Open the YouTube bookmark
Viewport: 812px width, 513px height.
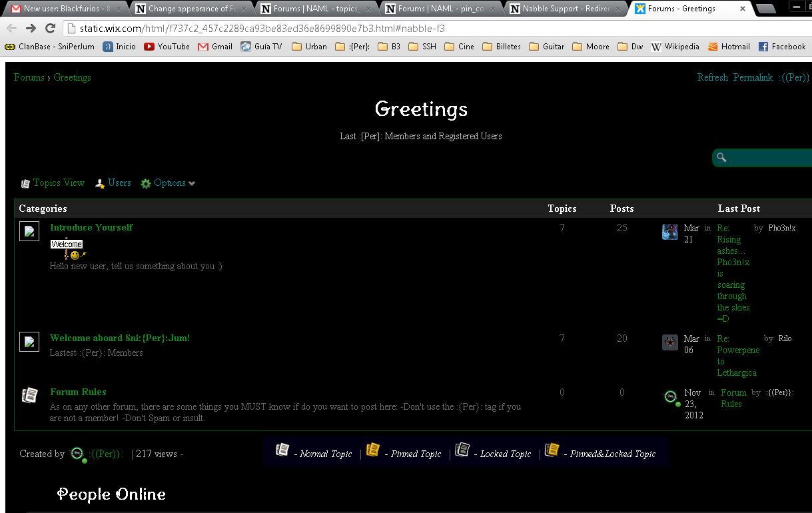tap(167, 47)
